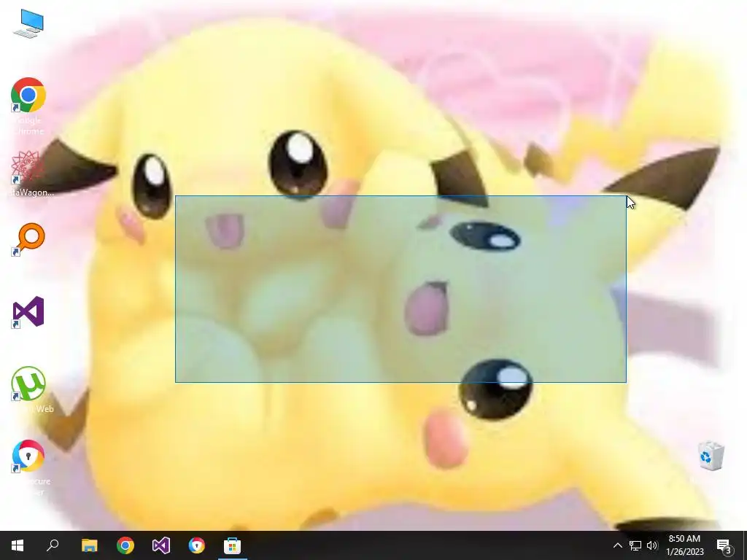Image resolution: width=747 pixels, height=560 pixels.
Task: Open Visual Studio from taskbar
Action: [161, 545]
